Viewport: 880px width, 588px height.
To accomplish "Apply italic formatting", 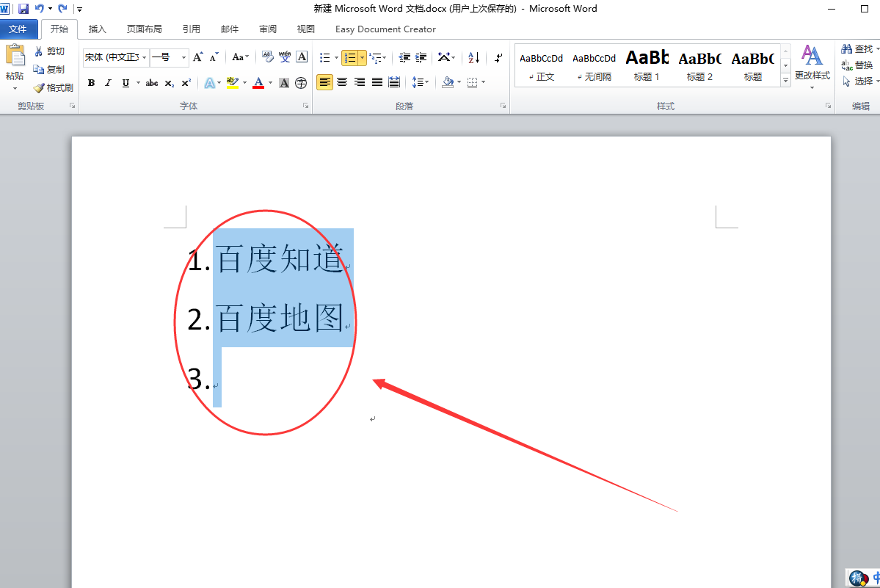I will (x=108, y=82).
